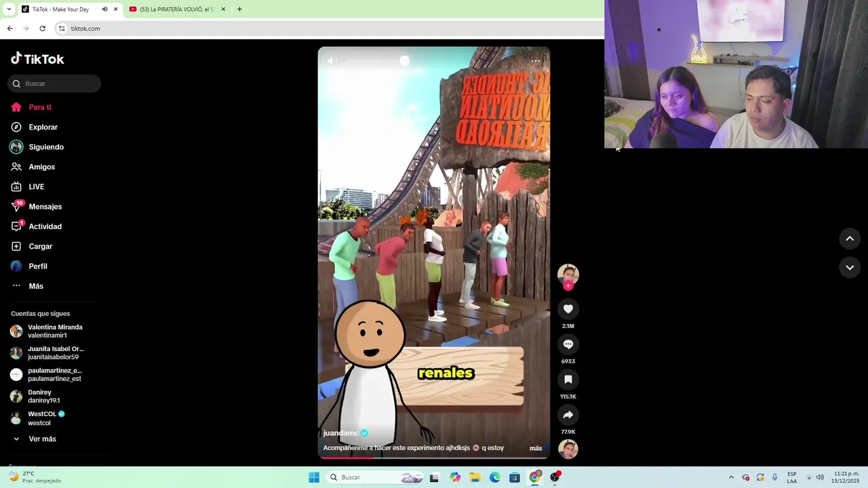Viewport: 868px width, 488px height.
Task: Go to previous video with up arrow
Action: 850,239
